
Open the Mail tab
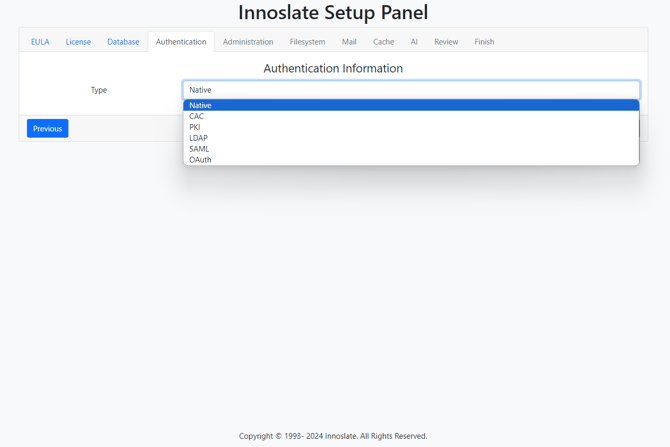click(x=349, y=42)
